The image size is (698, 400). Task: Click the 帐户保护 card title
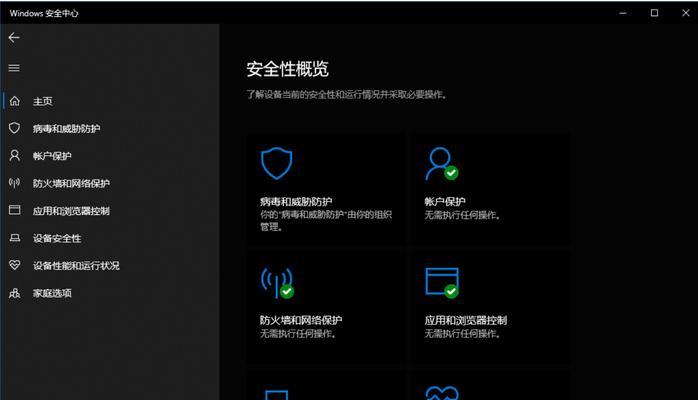[445, 202]
